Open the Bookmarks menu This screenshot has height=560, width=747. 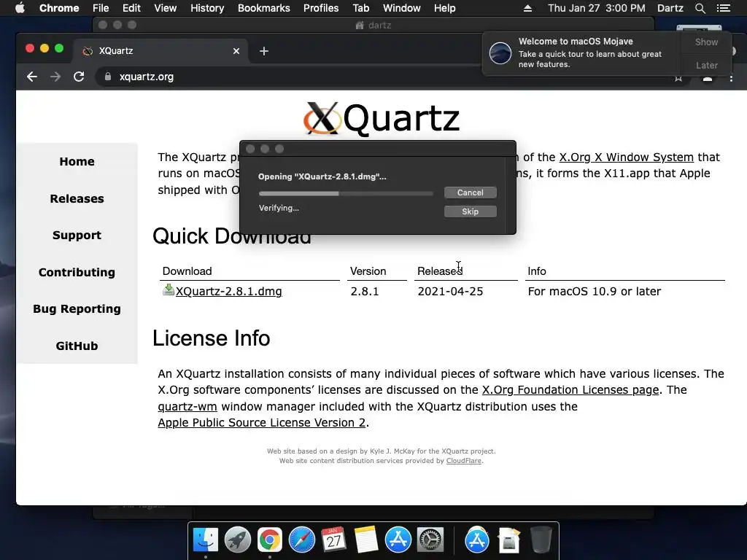(264, 8)
